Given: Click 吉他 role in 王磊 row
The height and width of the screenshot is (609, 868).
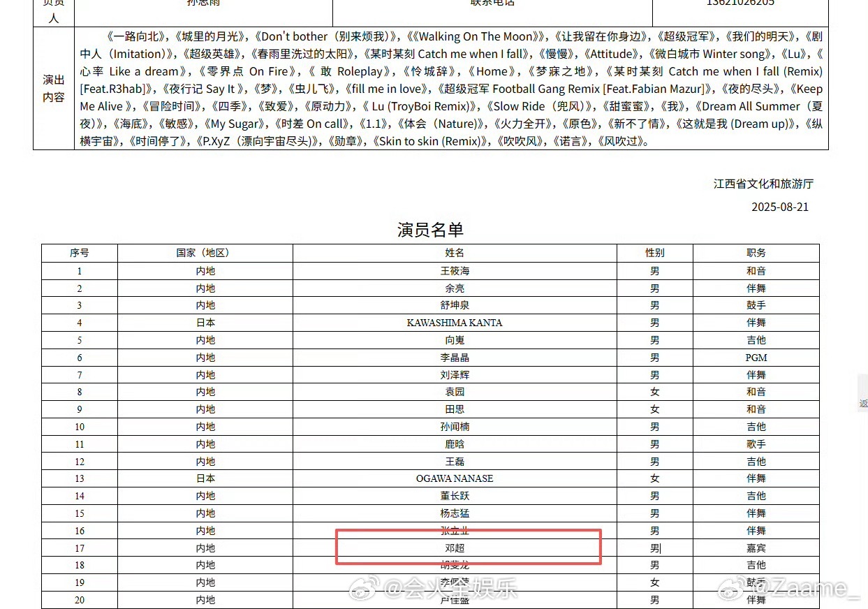Looking at the screenshot, I should pos(756,462).
